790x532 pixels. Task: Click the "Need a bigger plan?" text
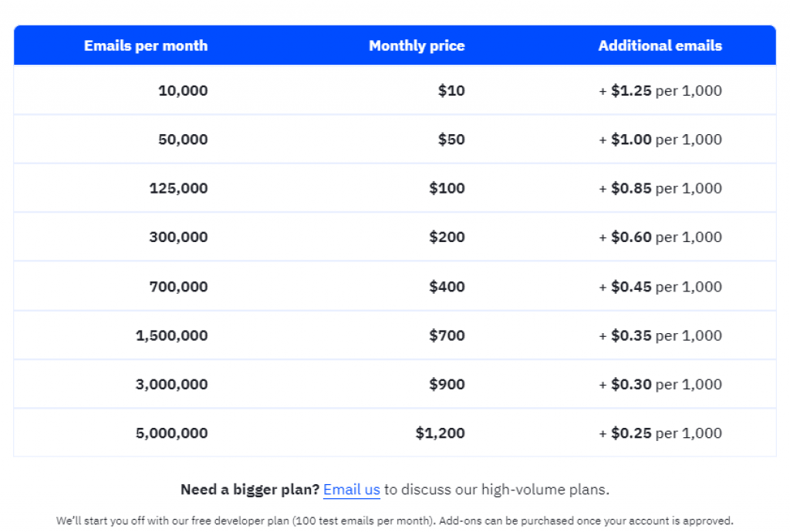tap(249, 490)
